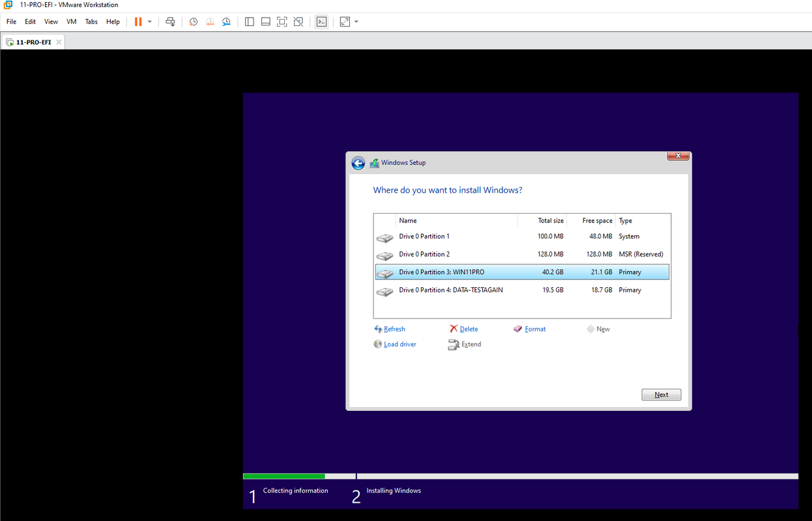Open the Tabs menu
The image size is (812, 521).
pyautogui.click(x=91, y=21)
